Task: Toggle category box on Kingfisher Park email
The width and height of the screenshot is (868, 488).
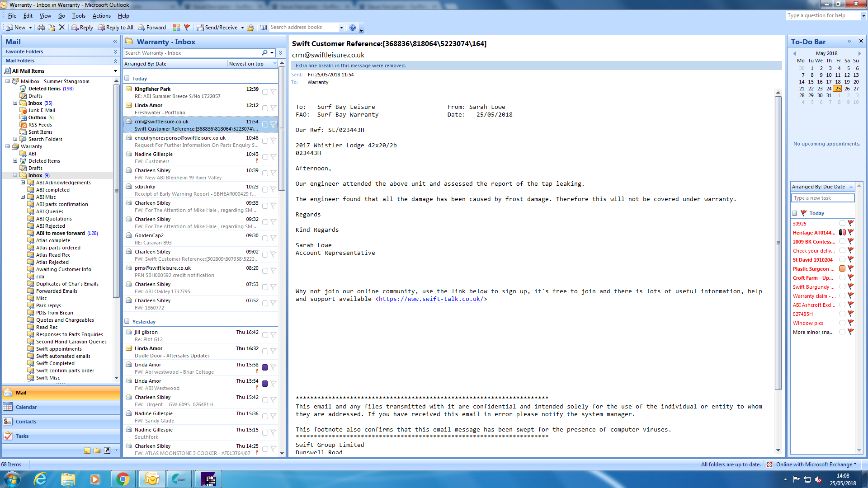Action: click(265, 92)
